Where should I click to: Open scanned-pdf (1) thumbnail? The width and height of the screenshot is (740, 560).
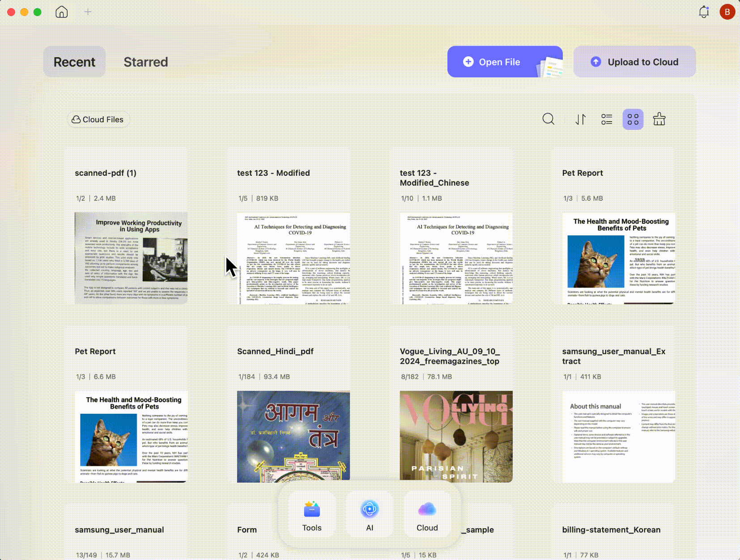pos(131,258)
